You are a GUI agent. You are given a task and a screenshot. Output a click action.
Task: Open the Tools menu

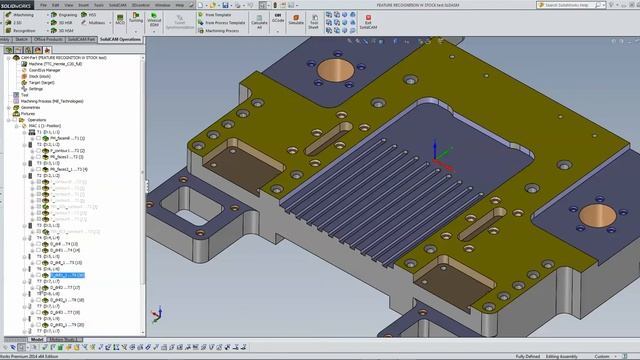99,5
